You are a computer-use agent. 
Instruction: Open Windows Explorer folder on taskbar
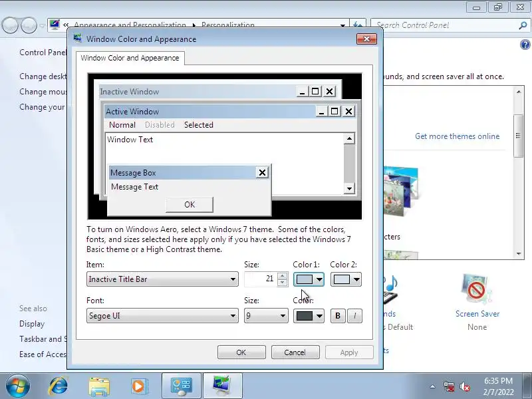pyautogui.click(x=98, y=386)
